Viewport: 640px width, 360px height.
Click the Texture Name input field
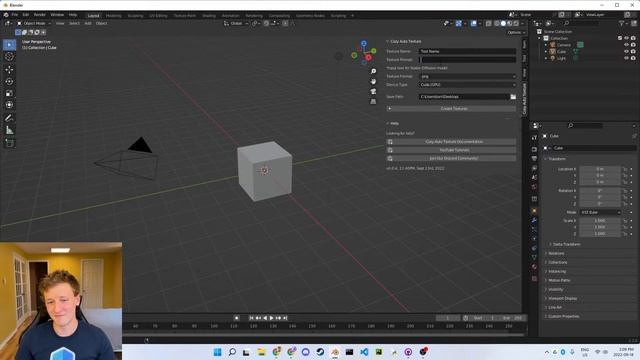[x=467, y=51]
